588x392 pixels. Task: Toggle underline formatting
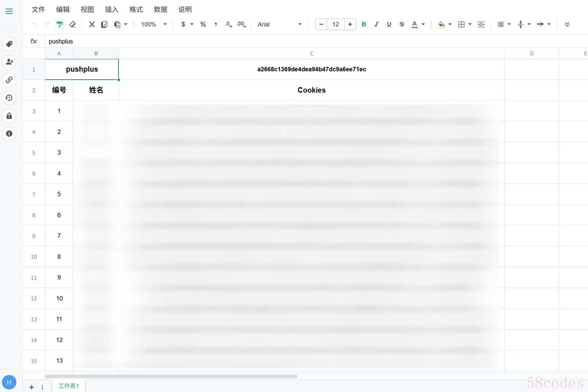[389, 24]
